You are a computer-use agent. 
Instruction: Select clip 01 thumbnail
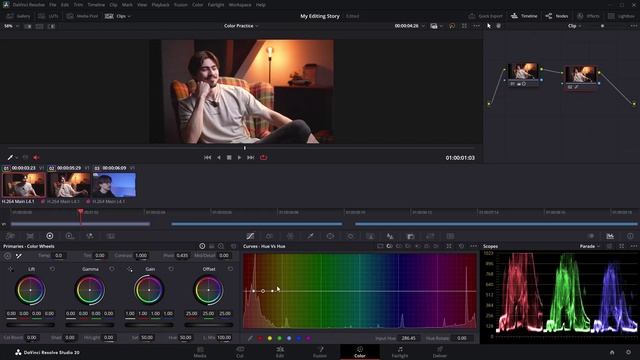(24, 184)
